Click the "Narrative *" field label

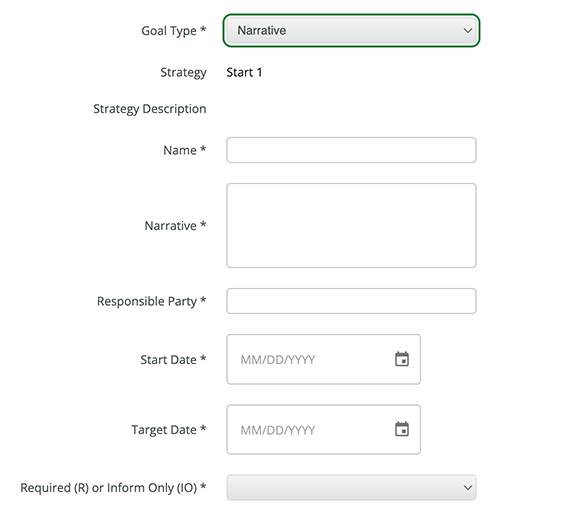pyautogui.click(x=175, y=225)
